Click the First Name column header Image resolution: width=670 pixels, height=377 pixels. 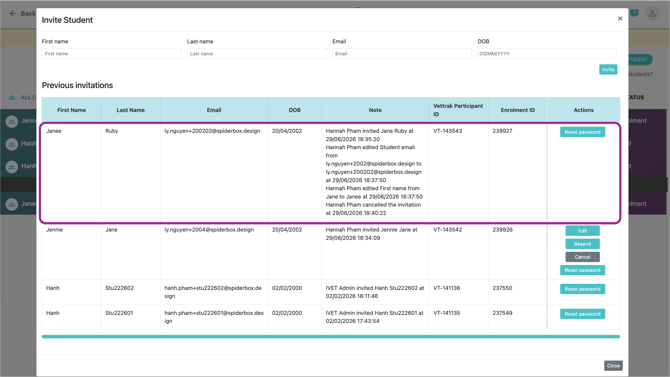click(x=71, y=110)
